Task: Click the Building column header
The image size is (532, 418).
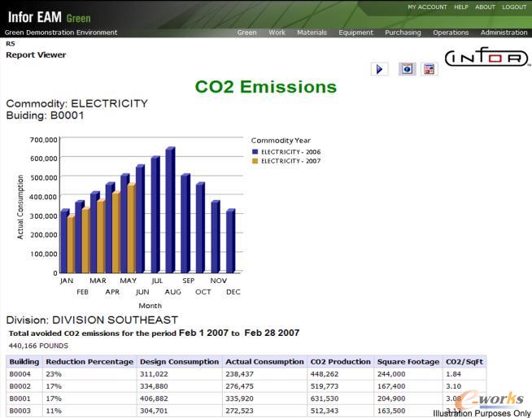Action: pos(24,362)
